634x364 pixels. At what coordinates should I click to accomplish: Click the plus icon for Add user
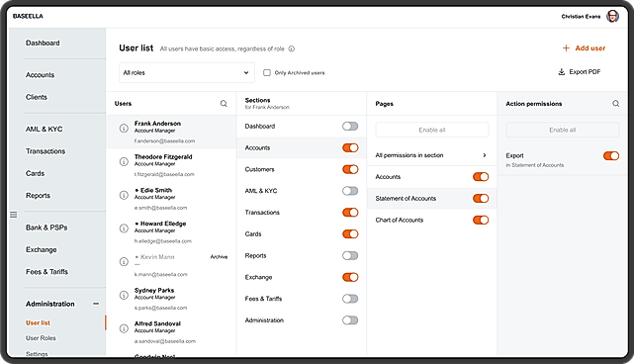point(566,48)
